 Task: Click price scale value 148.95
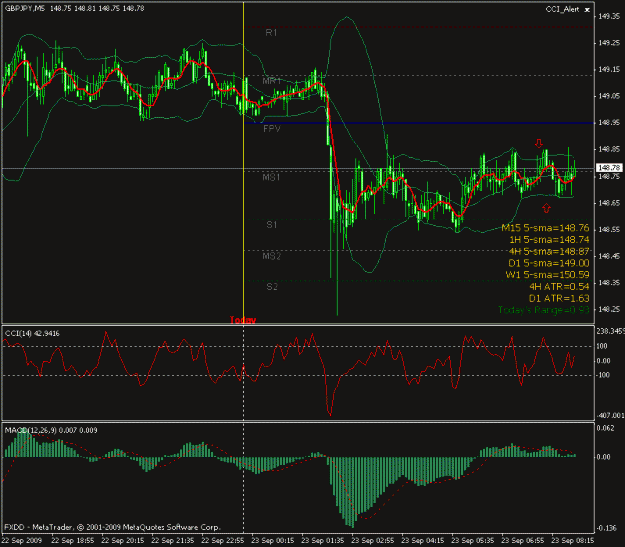(609, 123)
